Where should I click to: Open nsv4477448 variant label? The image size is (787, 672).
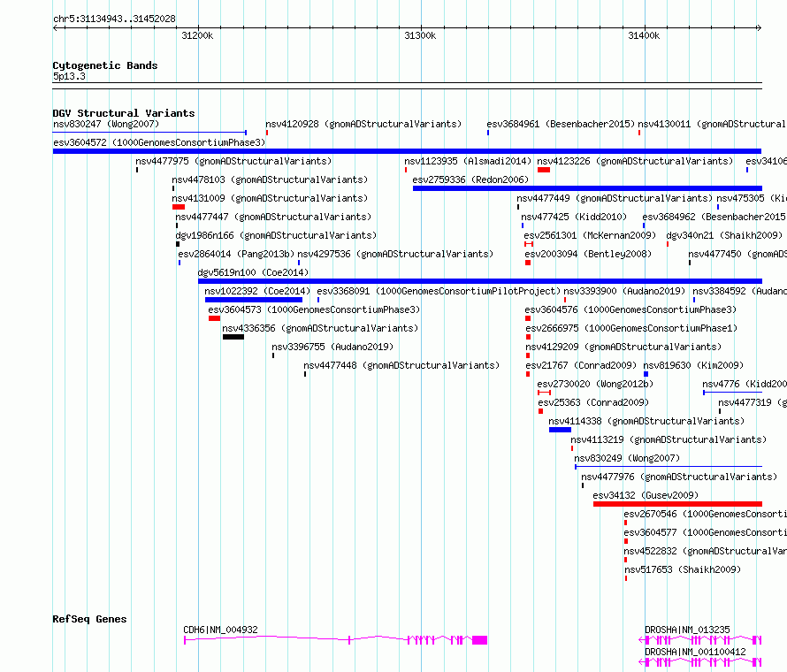coord(401,365)
